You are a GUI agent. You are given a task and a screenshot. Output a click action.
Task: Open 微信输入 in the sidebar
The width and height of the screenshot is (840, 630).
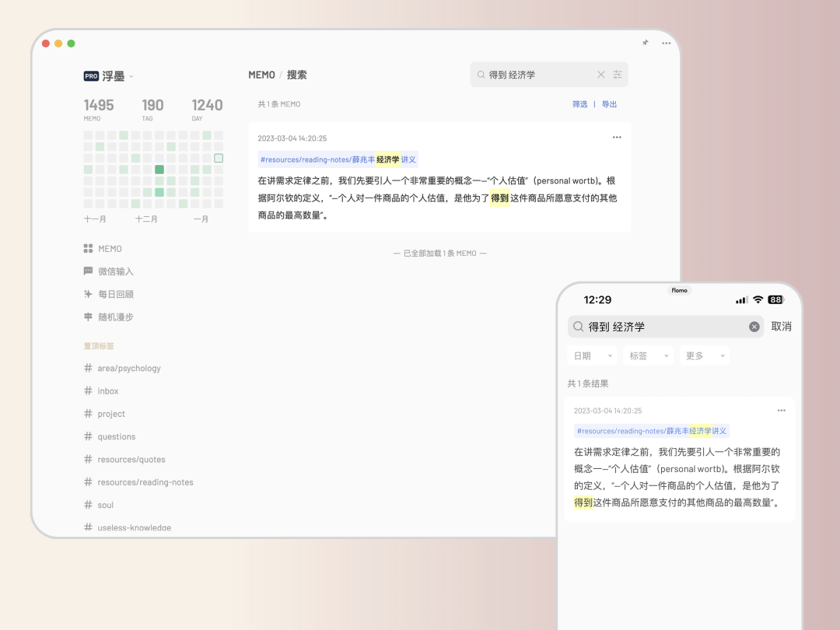click(x=109, y=271)
